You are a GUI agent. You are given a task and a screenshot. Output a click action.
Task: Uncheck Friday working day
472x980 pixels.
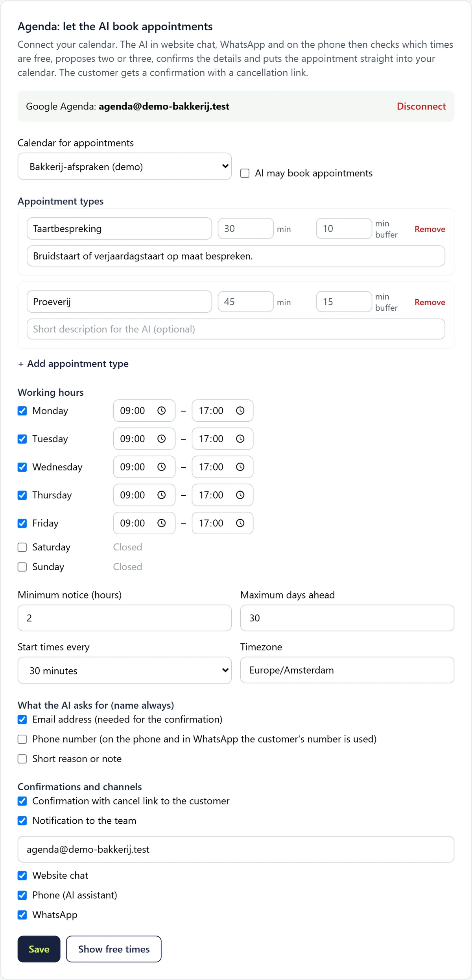click(22, 524)
